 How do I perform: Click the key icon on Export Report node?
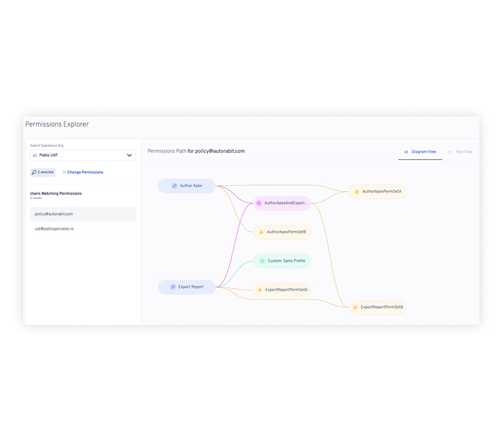173,287
